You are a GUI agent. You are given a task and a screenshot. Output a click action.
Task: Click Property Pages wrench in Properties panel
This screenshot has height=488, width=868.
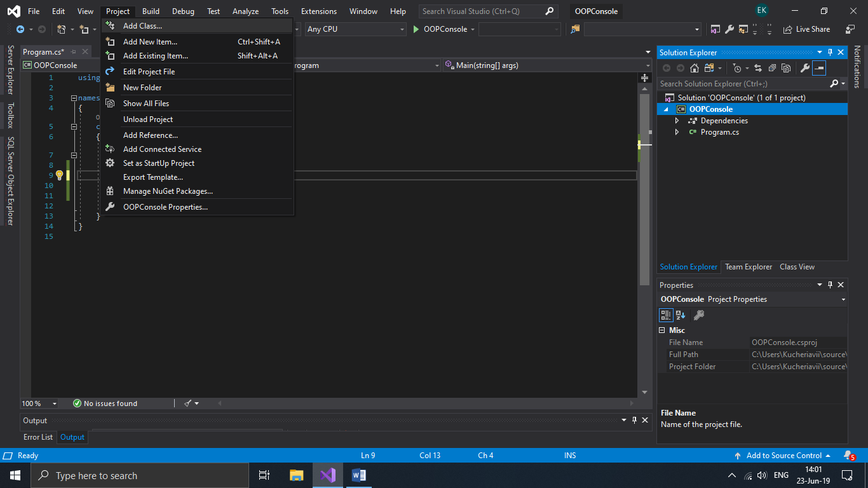click(698, 315)
